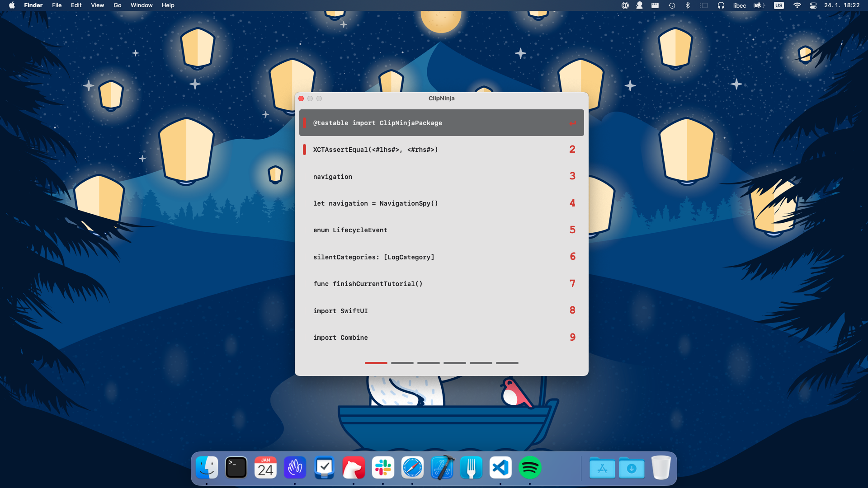The height and width of the screenshot is (488, 868).
Task: Switch to the sixth page indicator
Action: pyautogui.click(x=507, y=363)
